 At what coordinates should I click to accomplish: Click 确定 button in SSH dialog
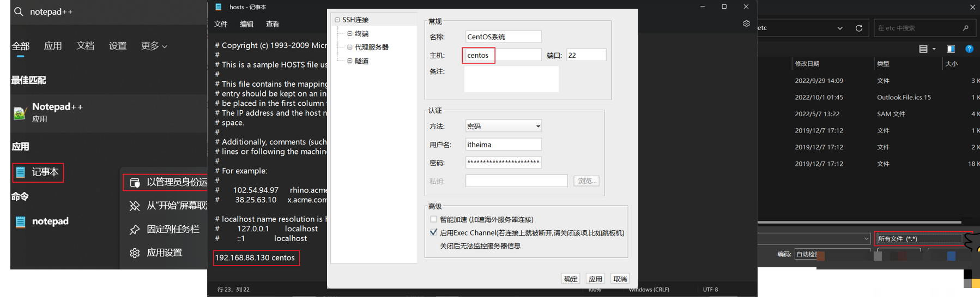tap(571, 279)
